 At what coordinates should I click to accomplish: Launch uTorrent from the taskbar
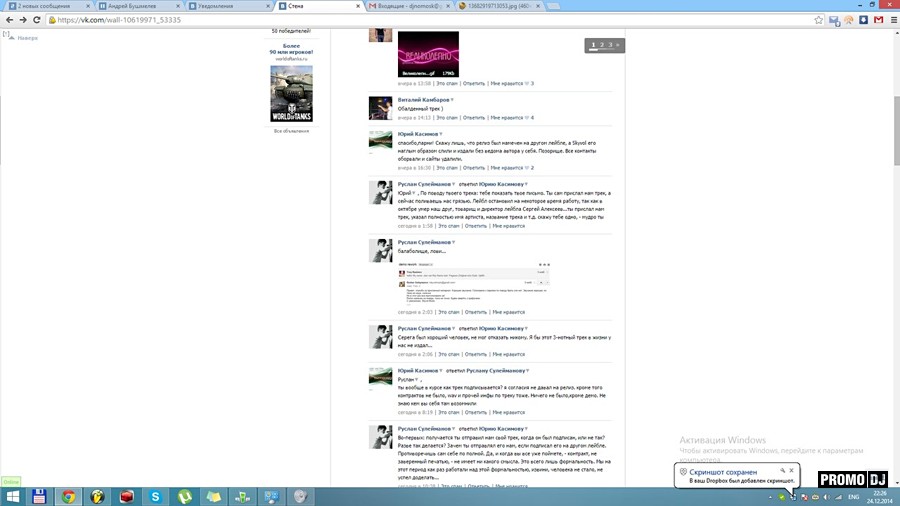[185, 496]
